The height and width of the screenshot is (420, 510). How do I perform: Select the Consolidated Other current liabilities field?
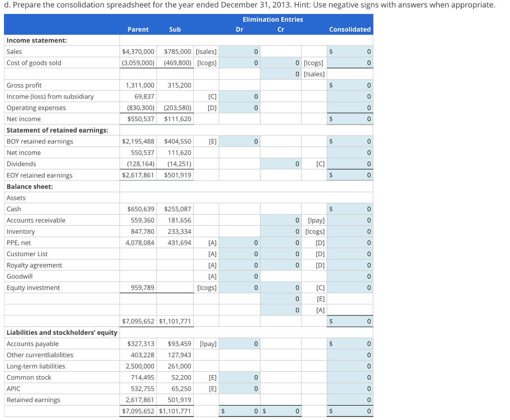pos(350,355)
